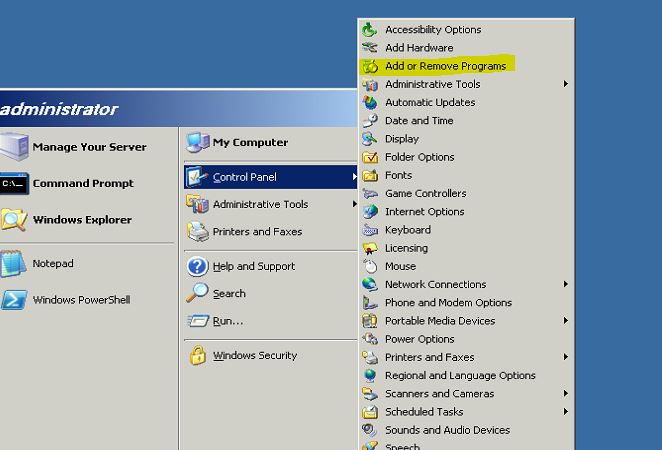Select the Accessibility Options text label
Image resolution: width=662 pixels, height=450 pixels.
click(433, 30)
